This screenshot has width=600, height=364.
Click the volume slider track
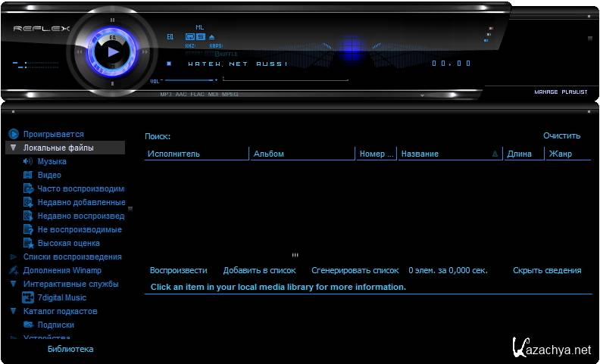point(189,79)
